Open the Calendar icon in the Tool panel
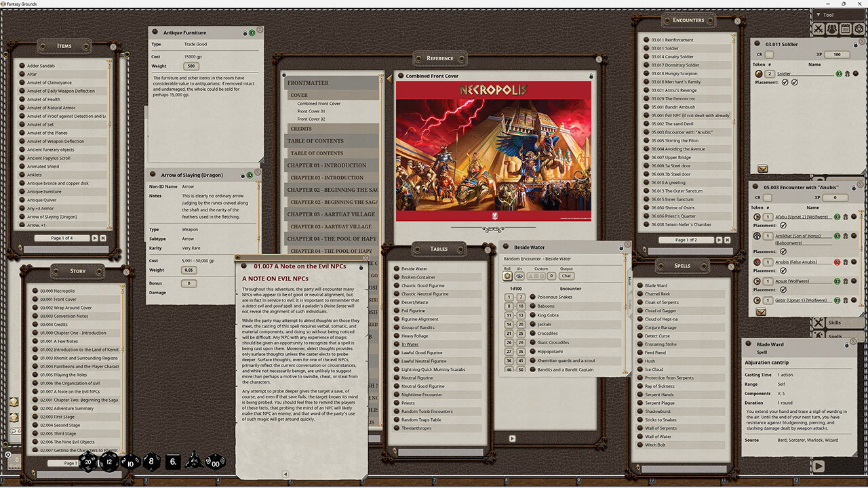 click(x=845, y=28)
